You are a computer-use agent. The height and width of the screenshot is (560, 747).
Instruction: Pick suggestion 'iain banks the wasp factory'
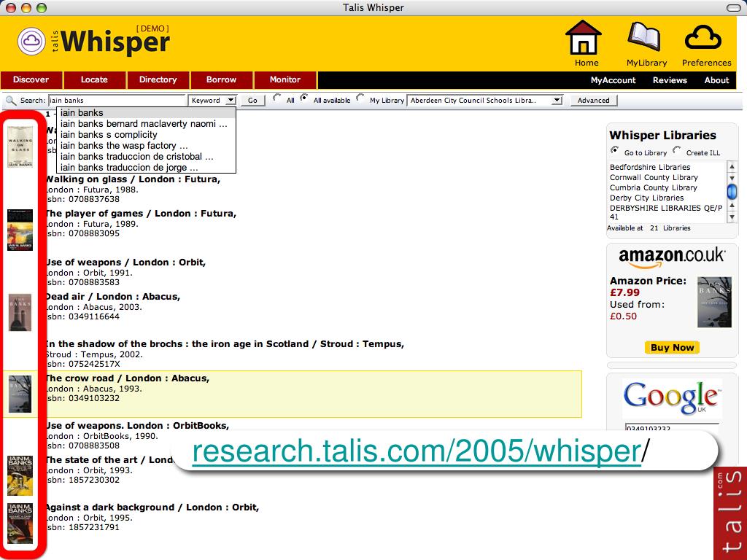pos(146,146)
